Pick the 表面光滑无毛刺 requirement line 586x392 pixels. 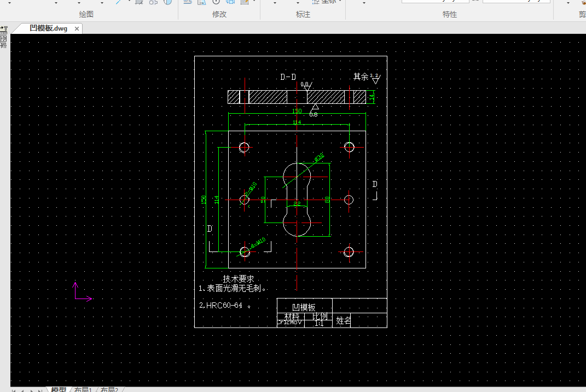click(x=232, y=288)
